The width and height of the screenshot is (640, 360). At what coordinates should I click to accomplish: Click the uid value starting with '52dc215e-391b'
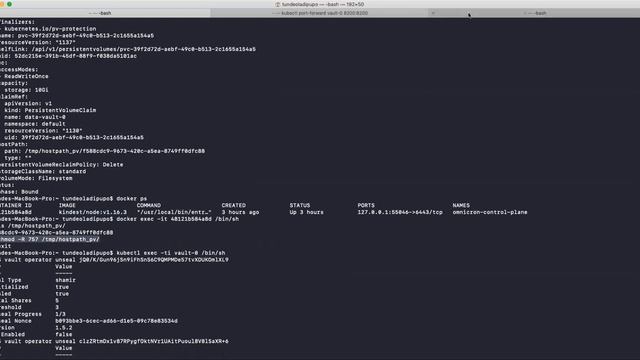pos(76,56)
